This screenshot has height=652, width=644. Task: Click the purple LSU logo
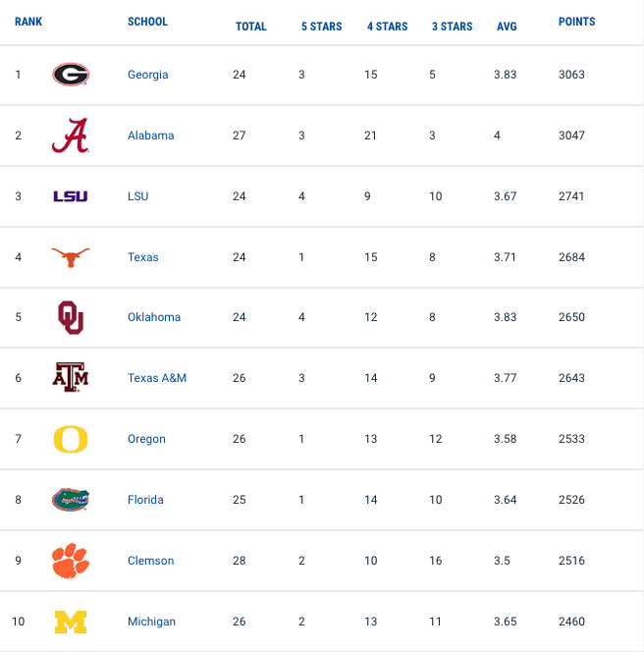tap(71, 196)
